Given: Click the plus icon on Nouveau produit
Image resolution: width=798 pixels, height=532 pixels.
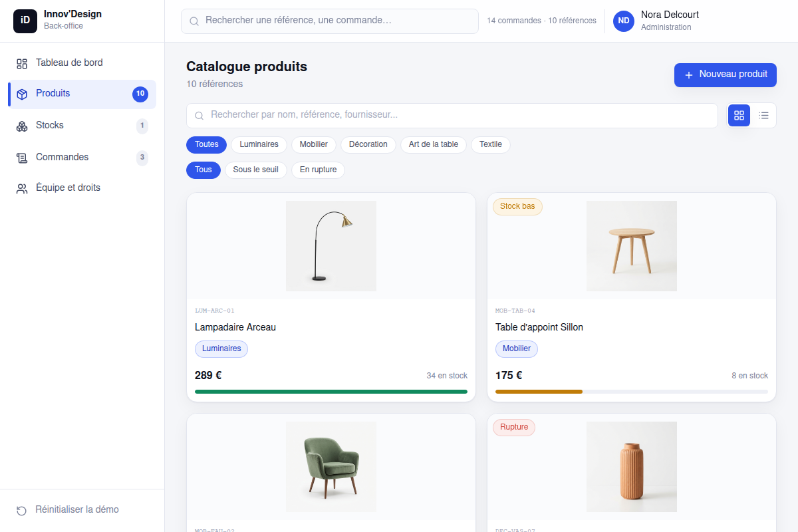Looking at the screenshot, I should [689, 75].
